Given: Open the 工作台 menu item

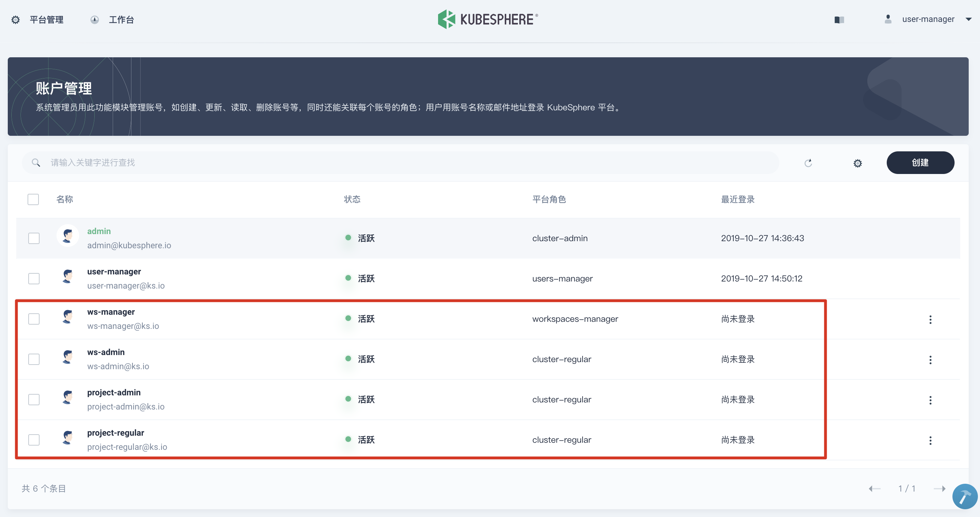Looking at the screenshot, I should tap(122, 19).
